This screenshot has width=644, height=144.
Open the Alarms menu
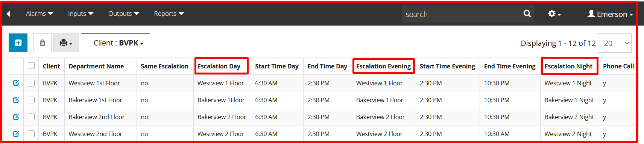pos(39,14)
